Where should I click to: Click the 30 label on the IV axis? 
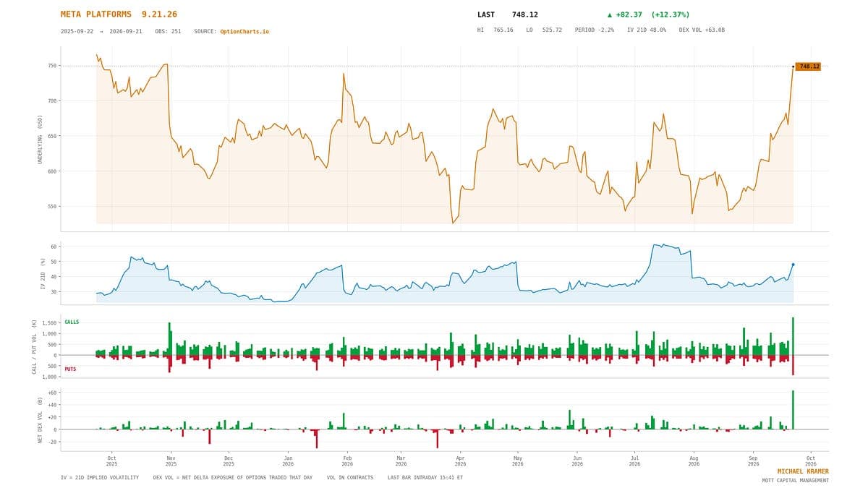53,292
